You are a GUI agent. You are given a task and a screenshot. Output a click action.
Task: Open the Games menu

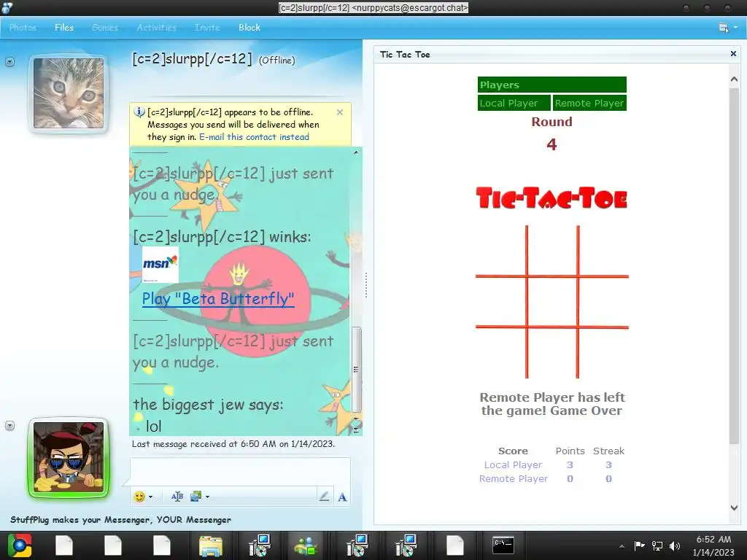click(x=105, y=28)
